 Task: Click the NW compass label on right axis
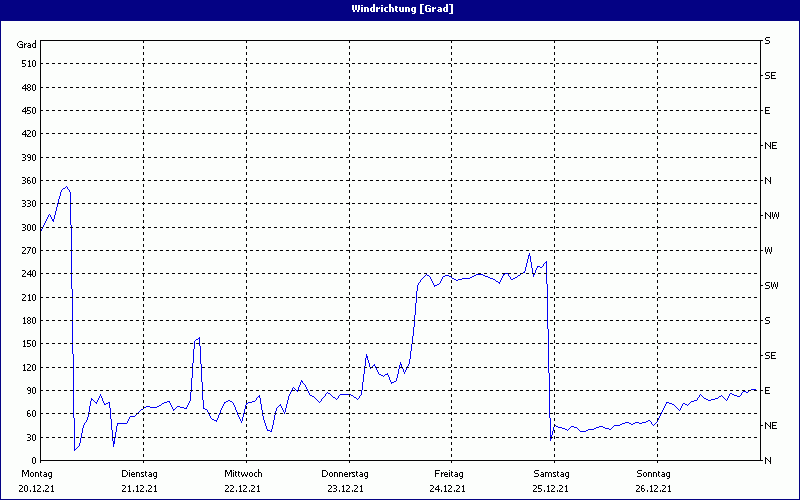pos(771,216)
